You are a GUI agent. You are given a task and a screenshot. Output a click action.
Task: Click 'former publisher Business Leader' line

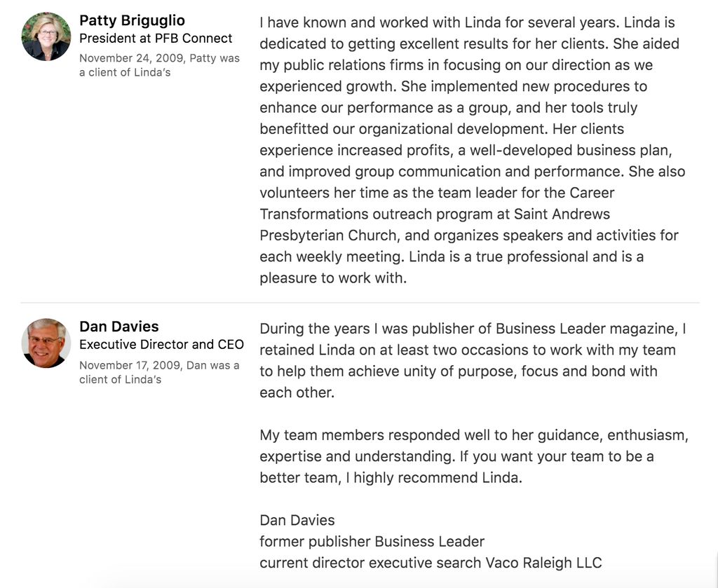tap(372, 541)
